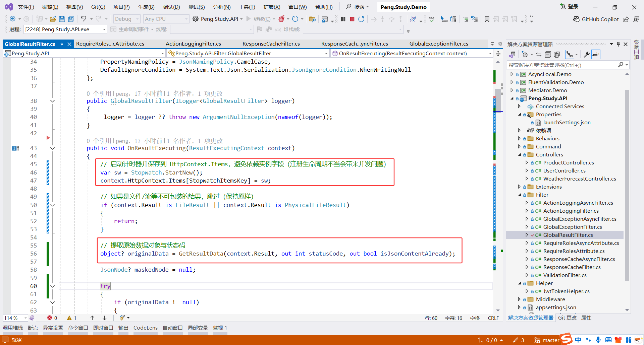The image size is (644, 345).
Task: Collapse the constructor block at line 38
Action: tap(53, 101)
